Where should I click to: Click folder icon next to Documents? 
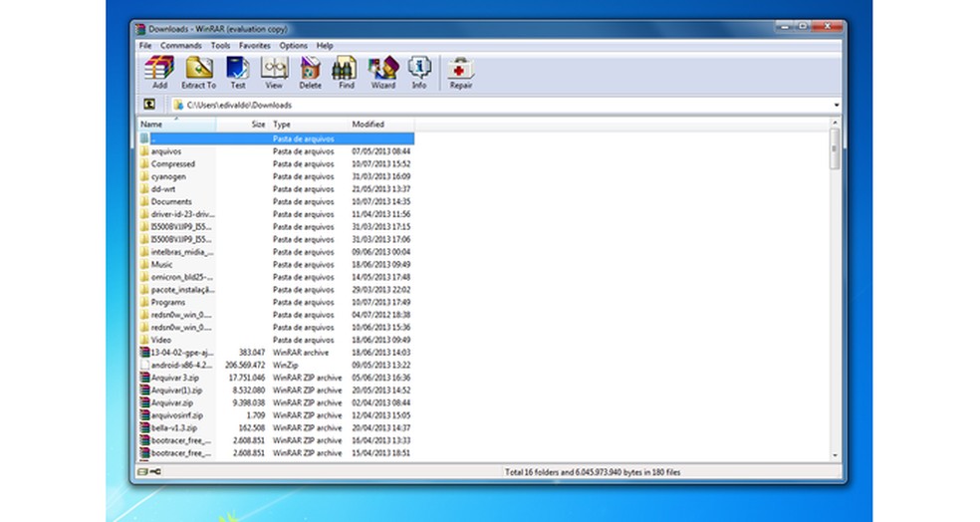[144, 201]
